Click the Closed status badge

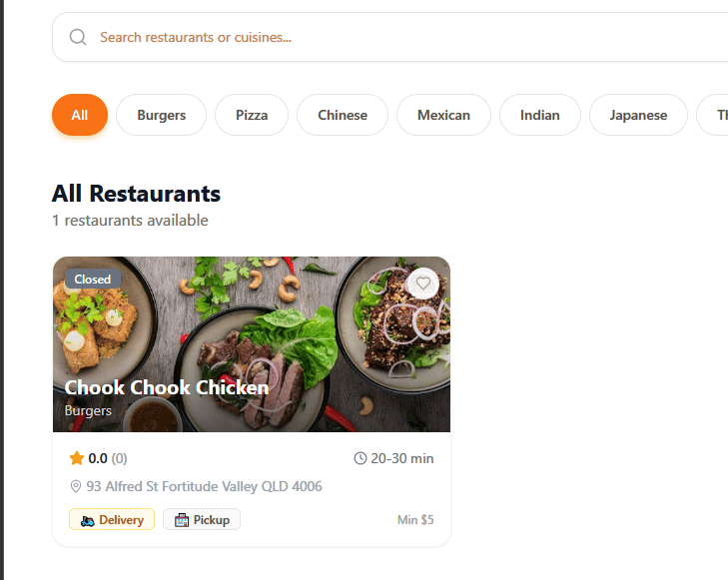[x=93, y=280]
